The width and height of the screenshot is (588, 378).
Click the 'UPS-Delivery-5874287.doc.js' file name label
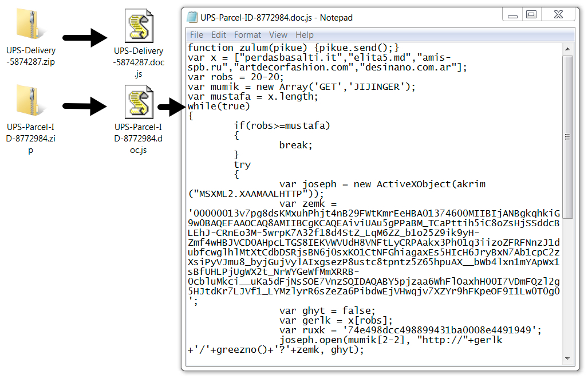pos(139,62)
